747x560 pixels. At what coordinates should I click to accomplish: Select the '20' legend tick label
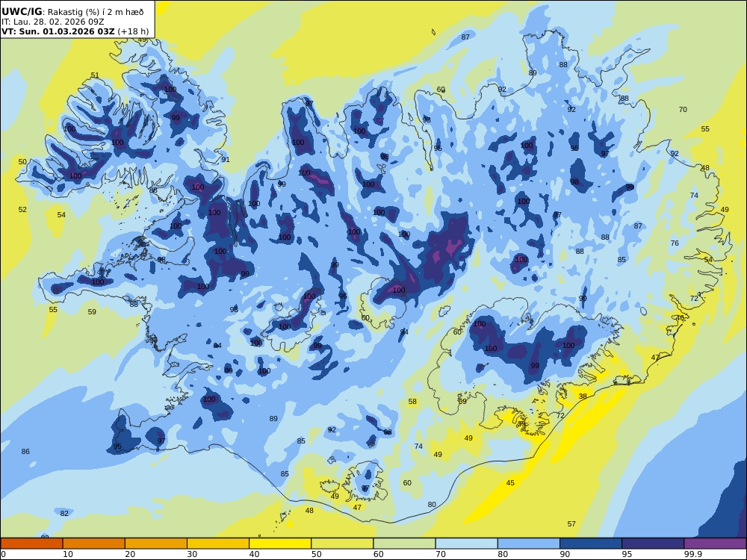130,554
